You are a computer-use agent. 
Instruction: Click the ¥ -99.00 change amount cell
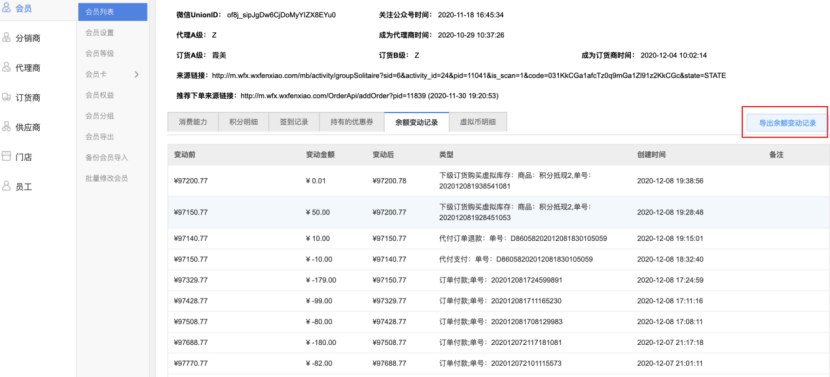tap(319, 301)
